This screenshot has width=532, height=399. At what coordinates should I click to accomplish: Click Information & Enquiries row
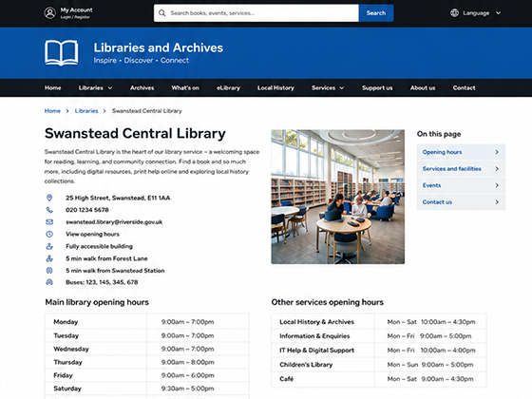click(x=379, y=336)
